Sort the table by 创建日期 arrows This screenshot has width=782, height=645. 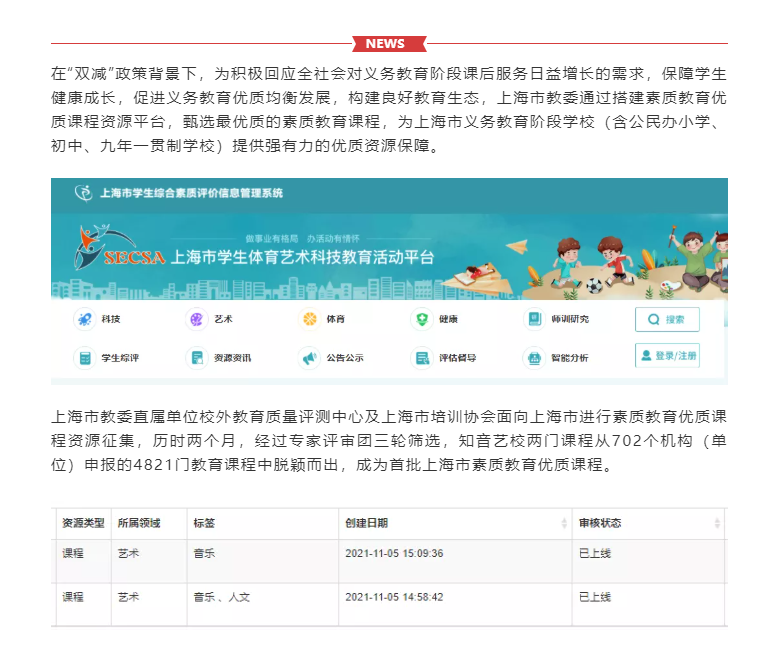point(564,523)
